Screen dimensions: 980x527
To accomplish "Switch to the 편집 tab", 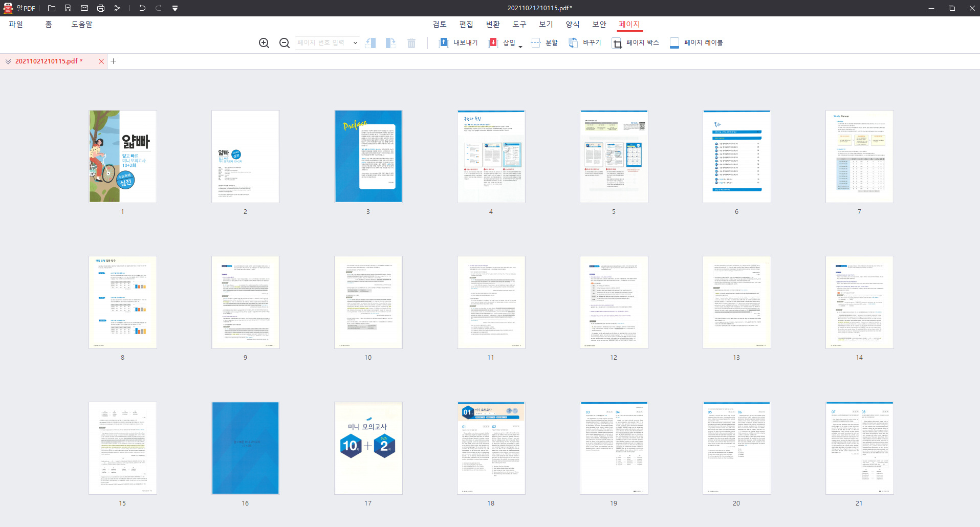I will coord(466,24).
